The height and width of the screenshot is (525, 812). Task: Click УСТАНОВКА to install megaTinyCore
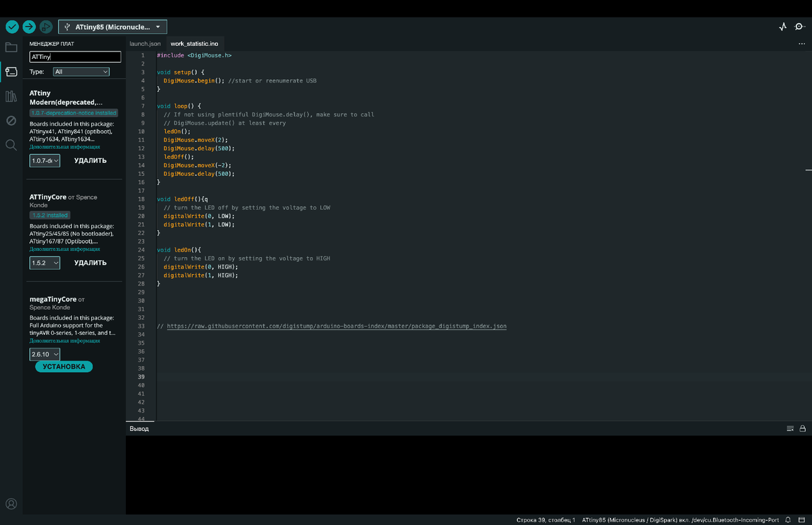click(64, 366)
